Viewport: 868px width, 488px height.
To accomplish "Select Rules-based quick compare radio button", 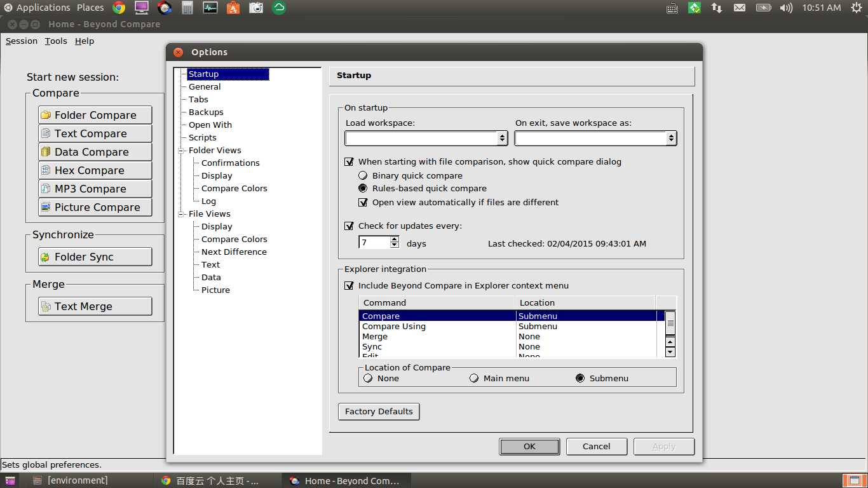I will pyautogui.click(x=363, y=189).
